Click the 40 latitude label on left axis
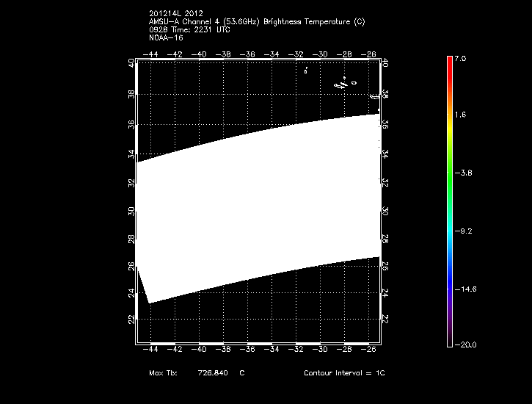 [x=131, y=64]
